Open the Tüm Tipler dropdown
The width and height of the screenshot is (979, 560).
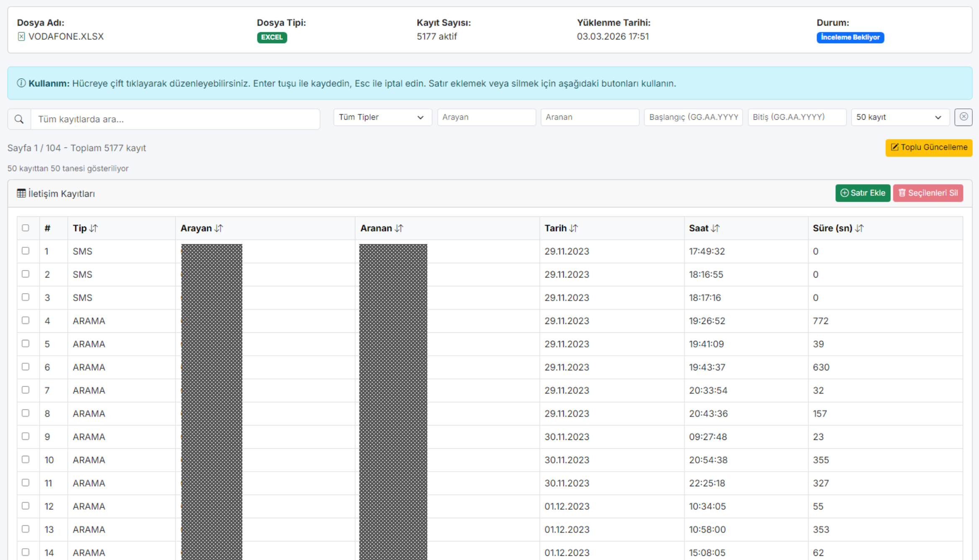(x=382, y=117)
